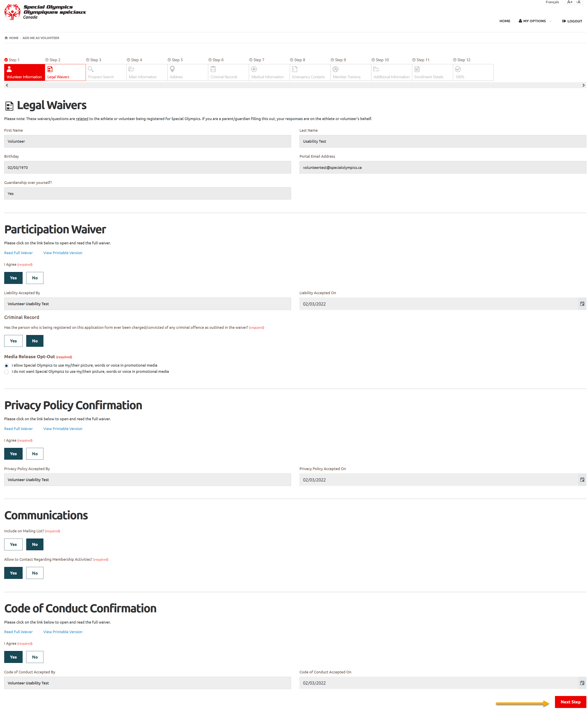Select Yes for Code of Conduct agreement
Screen dimensions: 588x715
pyautogui.click(x=13, y=657)
